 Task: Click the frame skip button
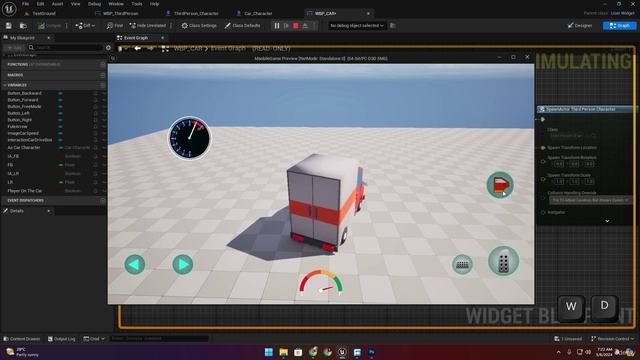click(x=287, y=26)
